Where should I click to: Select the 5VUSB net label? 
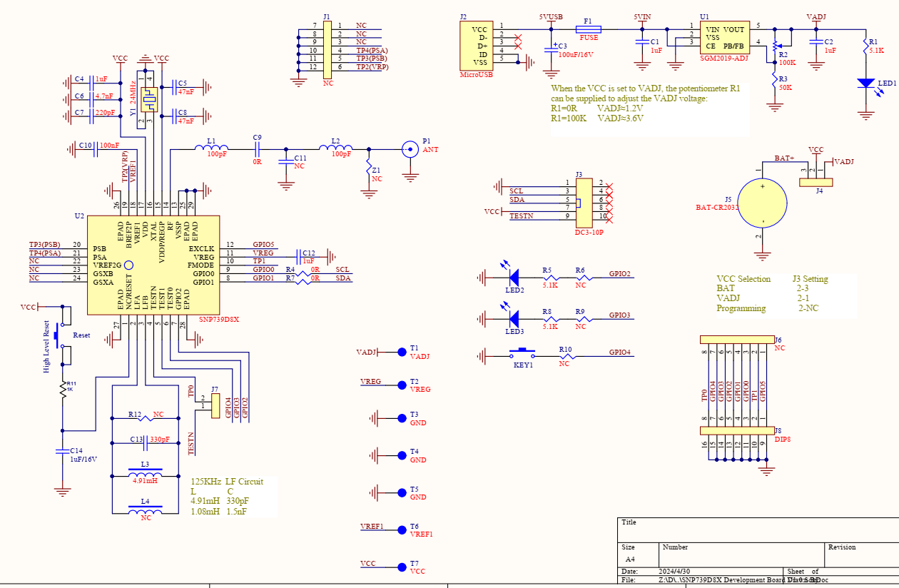(x=551, y=16)
